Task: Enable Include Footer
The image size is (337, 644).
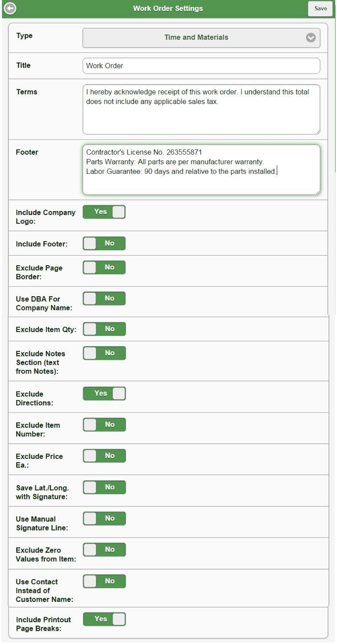Action: [104, 243]
